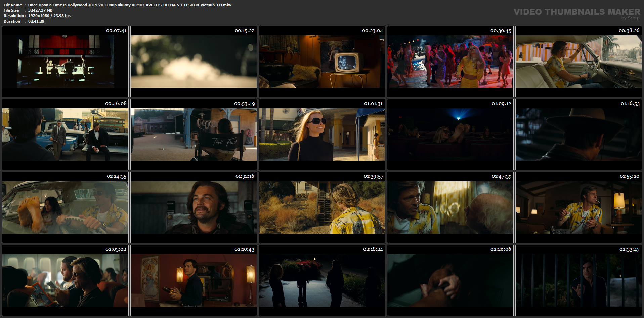The width and height of the screenshot is (644, 318).
Task: Click the file size value 32427.37 MB
Action: click(40, 10)
